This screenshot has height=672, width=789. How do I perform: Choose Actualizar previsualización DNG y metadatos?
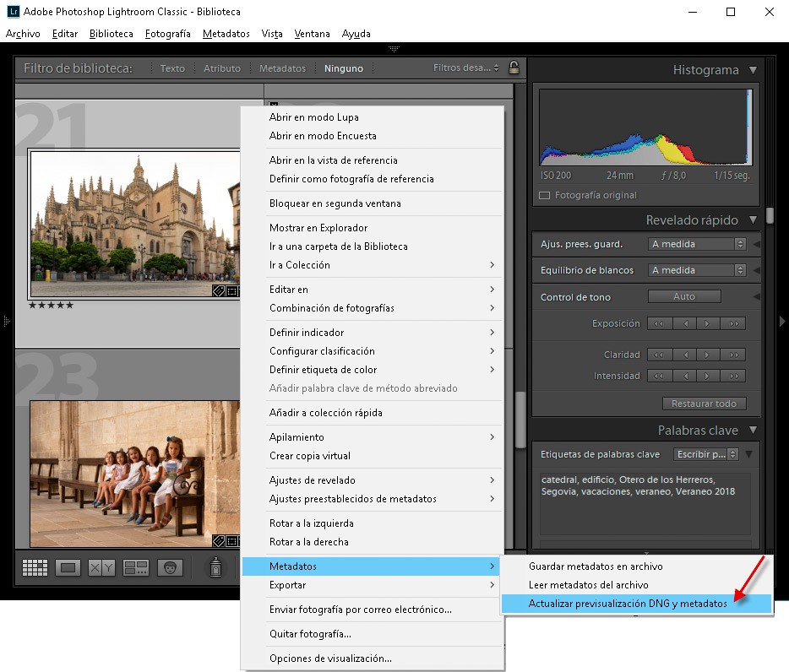click(x=636, y=604)
